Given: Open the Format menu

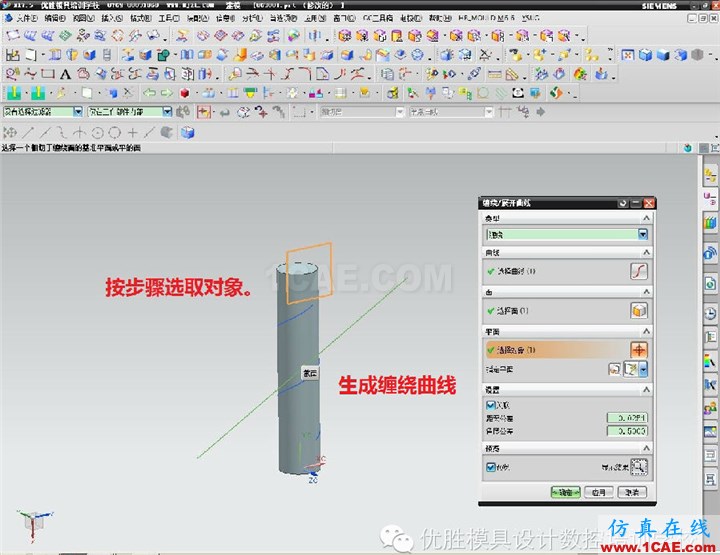Looking at the screenshot, I should (141, 18).
